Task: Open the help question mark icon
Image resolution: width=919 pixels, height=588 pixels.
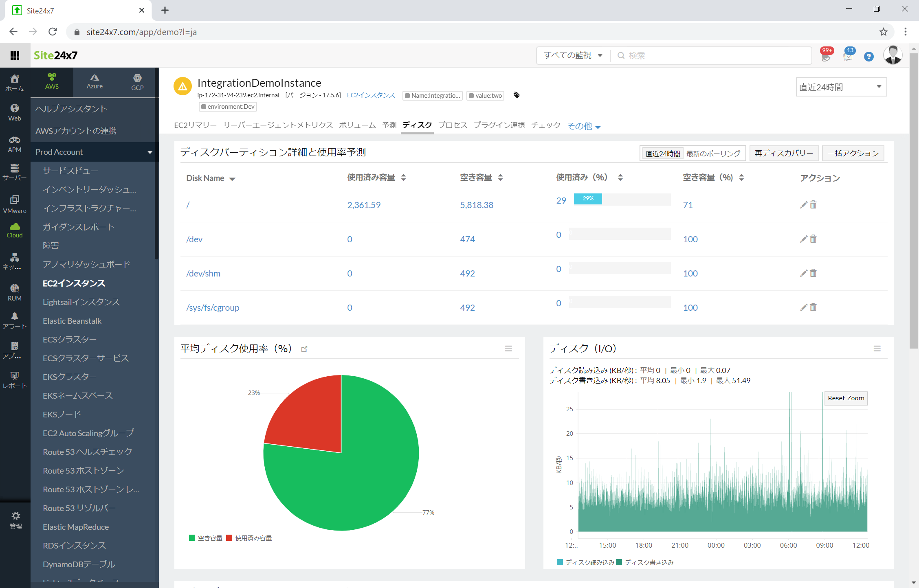Action: [869, 57]
